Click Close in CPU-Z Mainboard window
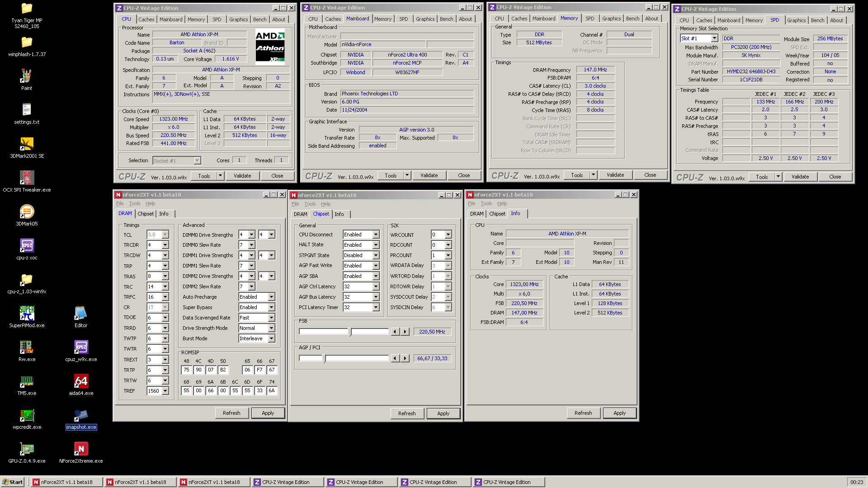This screenshot has width=868, height=488. [464, 175]
